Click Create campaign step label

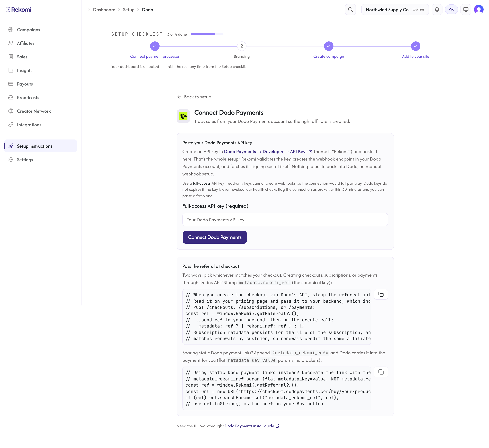(x=328, y=56)
